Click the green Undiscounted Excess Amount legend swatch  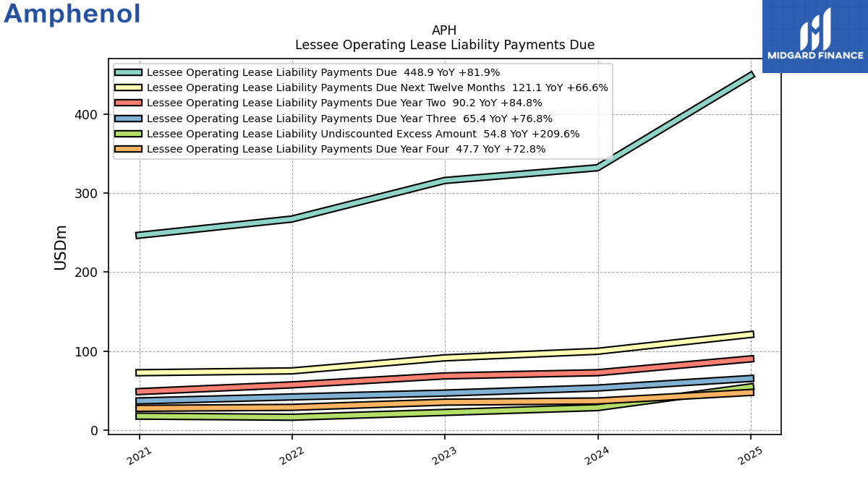click(x=128, y=134)
